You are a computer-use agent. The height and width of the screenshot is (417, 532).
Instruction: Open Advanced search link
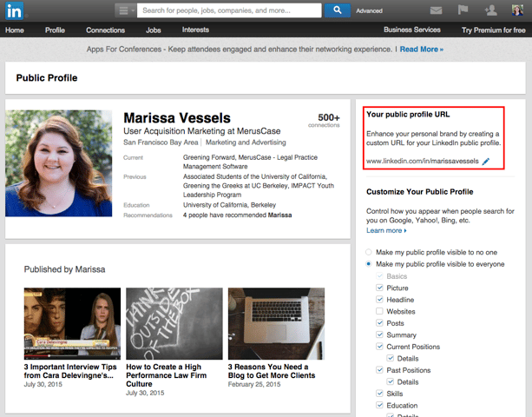pos(369,11)
